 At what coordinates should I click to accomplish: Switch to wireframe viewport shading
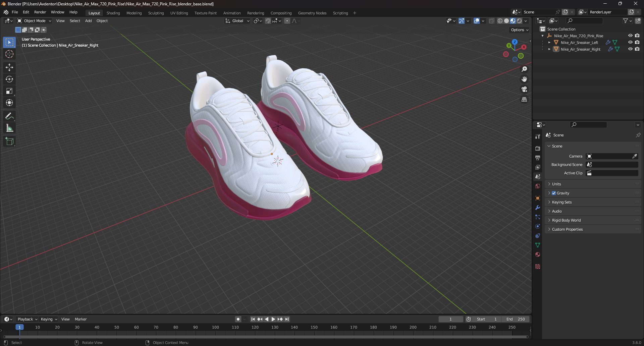[500, 21]
